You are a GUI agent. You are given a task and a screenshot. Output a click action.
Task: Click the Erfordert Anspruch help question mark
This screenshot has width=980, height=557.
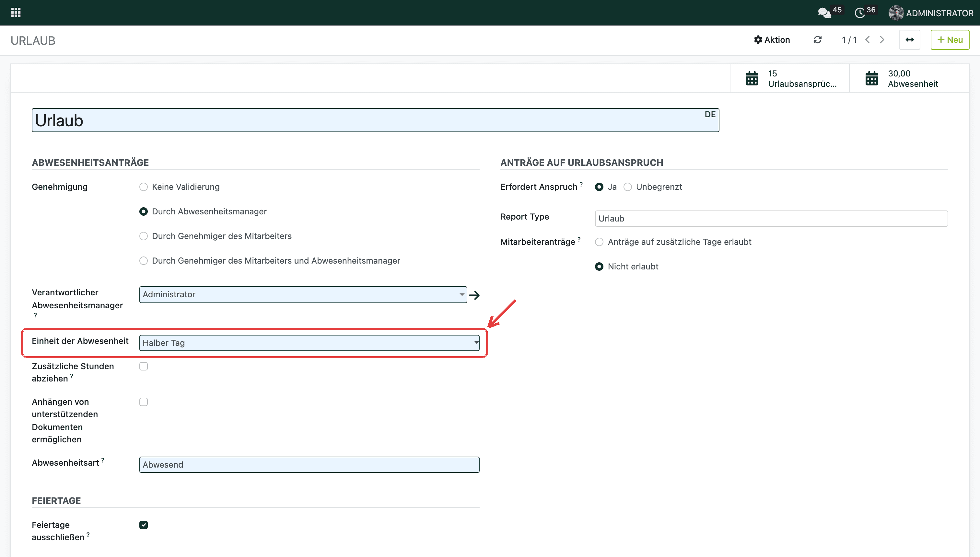click(581, 184)
